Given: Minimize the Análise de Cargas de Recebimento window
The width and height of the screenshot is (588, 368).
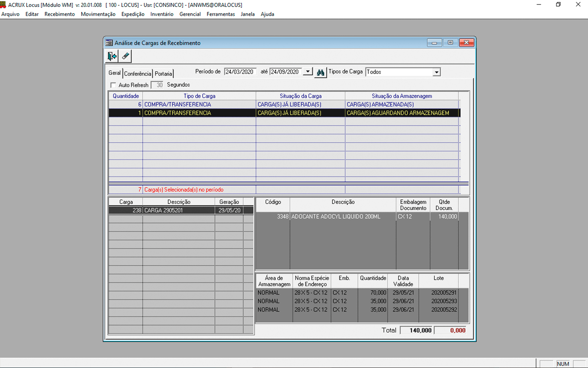Looking at the screenshot, I should [x=434, y=43].
